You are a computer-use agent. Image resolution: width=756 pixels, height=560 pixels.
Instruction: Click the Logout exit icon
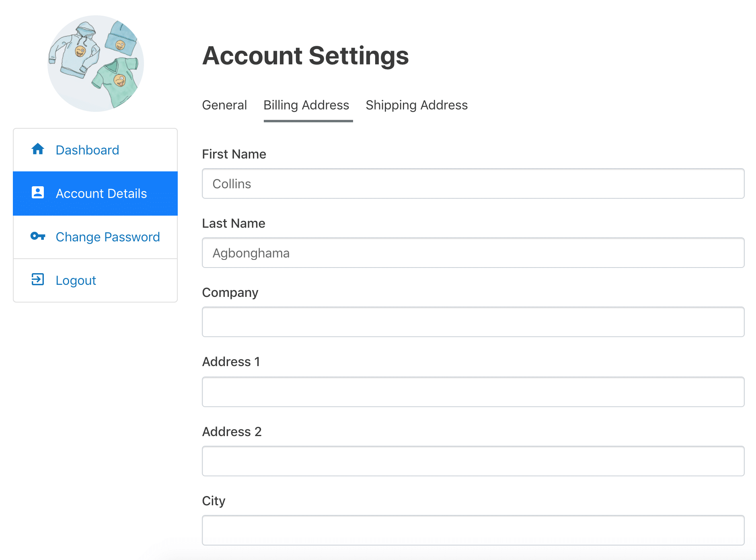[37, 280]
